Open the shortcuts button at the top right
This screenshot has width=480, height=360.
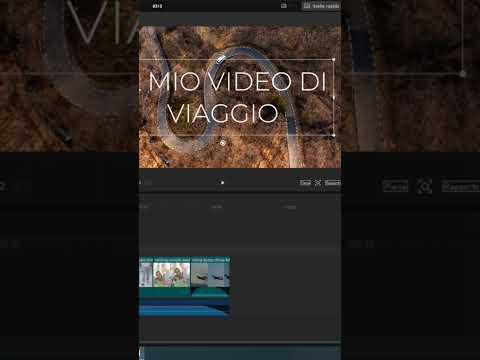tap(322, 6)
